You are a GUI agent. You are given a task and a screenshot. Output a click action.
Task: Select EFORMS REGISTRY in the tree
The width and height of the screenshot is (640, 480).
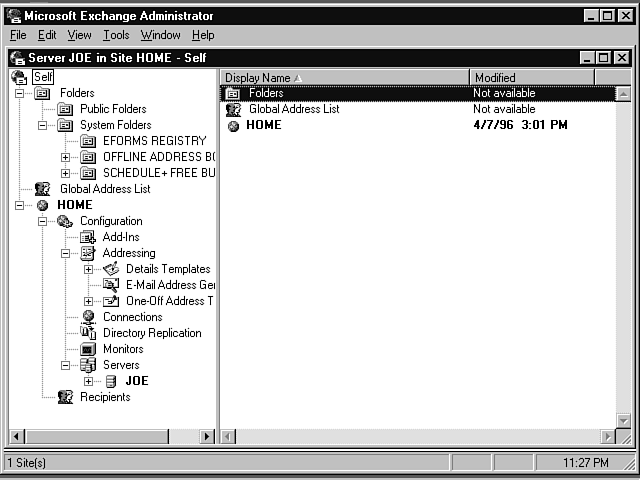[x=154, y=141]
